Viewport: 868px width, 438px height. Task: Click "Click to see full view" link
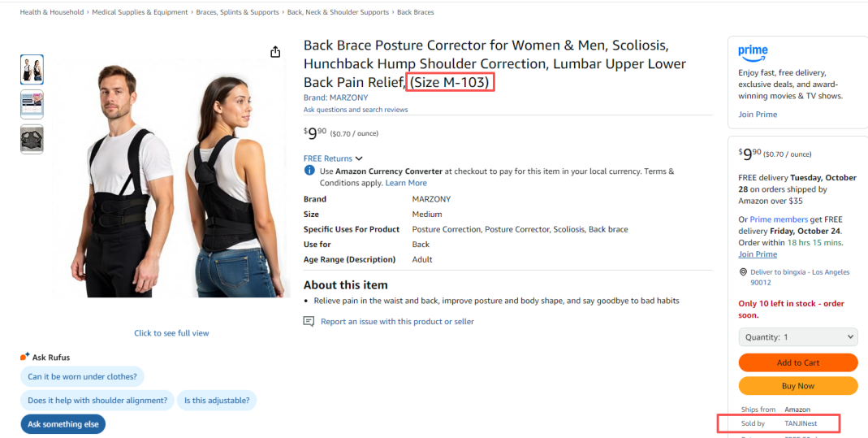click(x=171, y=333)
